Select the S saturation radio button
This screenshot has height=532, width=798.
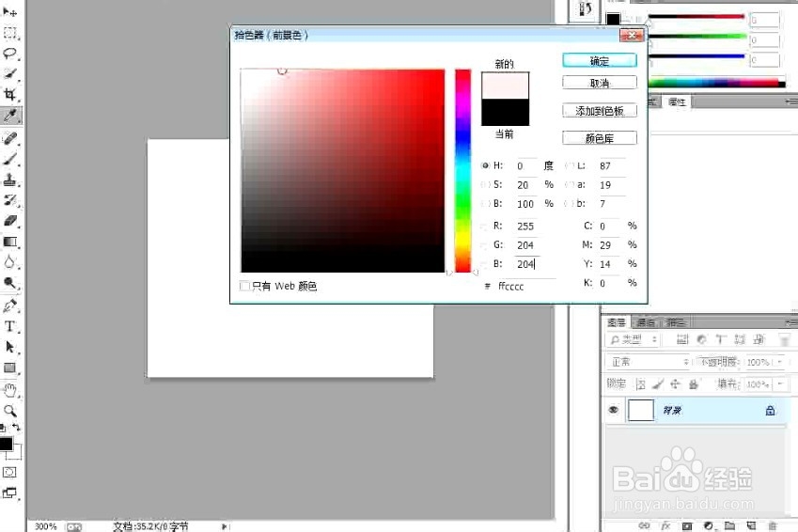pos(485,184)
